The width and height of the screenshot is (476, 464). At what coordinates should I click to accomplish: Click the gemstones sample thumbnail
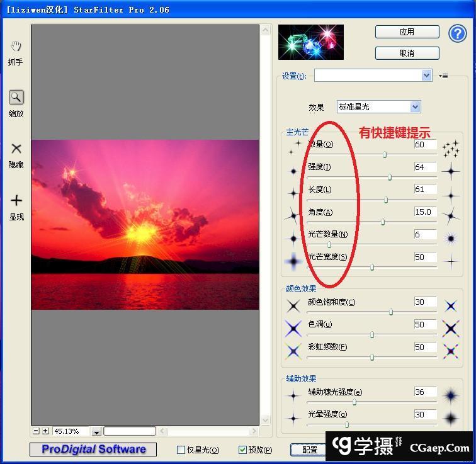(311, 42)
